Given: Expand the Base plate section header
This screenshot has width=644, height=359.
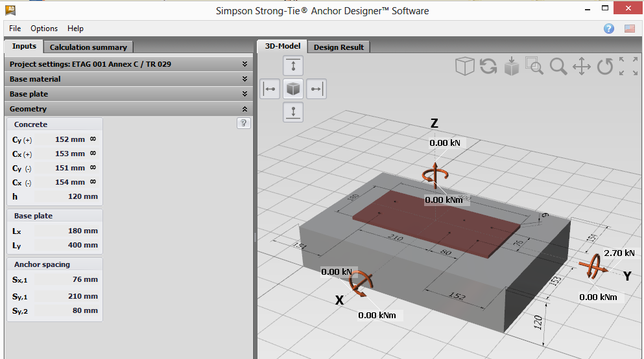Looking at the screenshot, I should point(128,94).
